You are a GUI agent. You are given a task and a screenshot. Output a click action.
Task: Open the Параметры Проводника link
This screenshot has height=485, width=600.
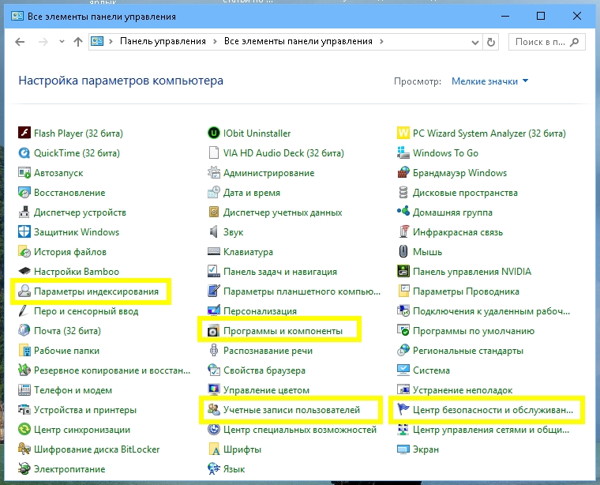click(466, 292)
